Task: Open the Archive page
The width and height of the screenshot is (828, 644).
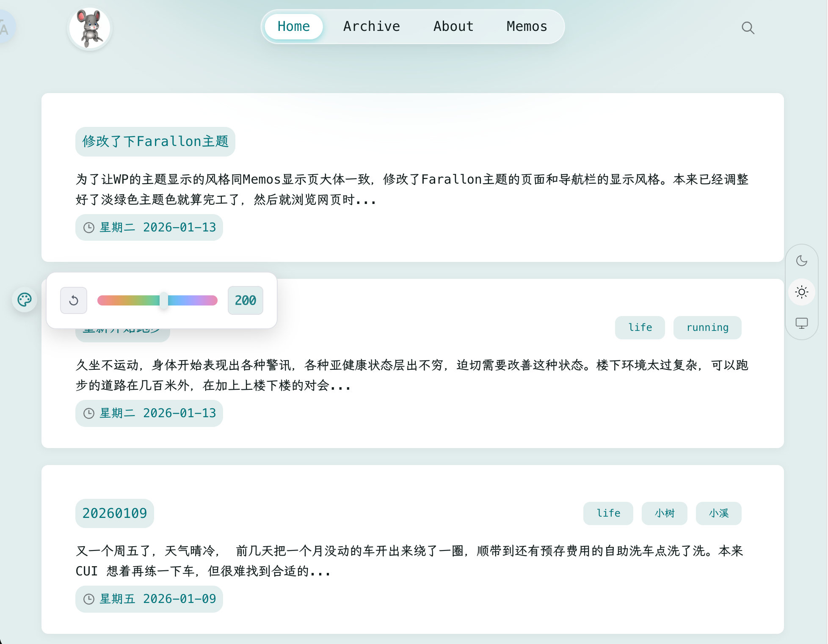Action: (x=371, y=26)
